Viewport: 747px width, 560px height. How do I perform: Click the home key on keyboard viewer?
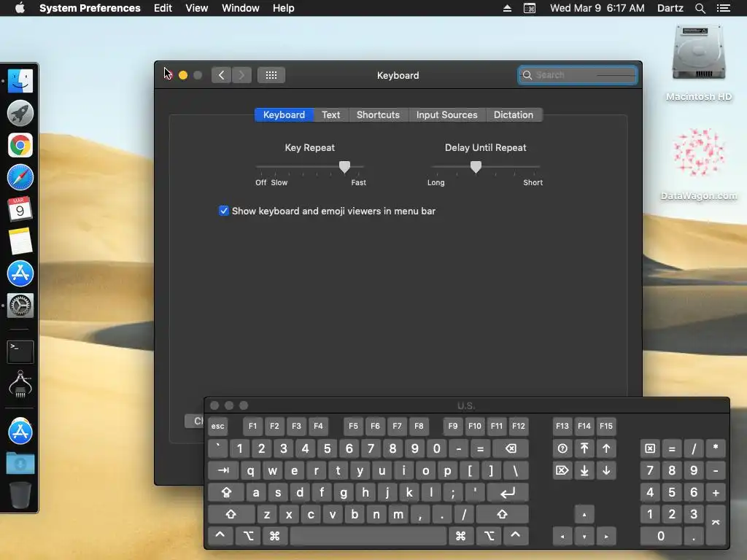tap(584, 448)
